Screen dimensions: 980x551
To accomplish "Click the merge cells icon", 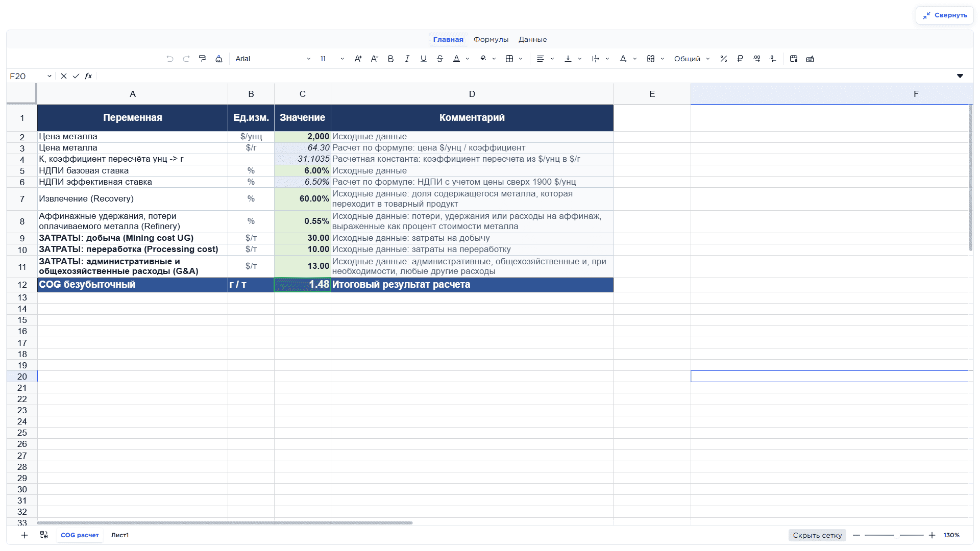I will (x=651, y=59).
